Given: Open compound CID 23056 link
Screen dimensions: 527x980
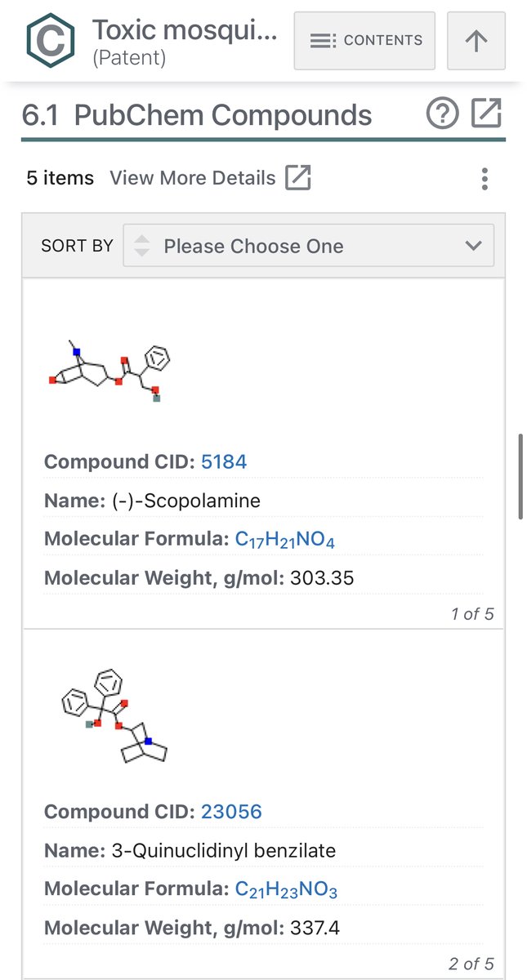Looking at the screenshot, I should tap(231, 812).
